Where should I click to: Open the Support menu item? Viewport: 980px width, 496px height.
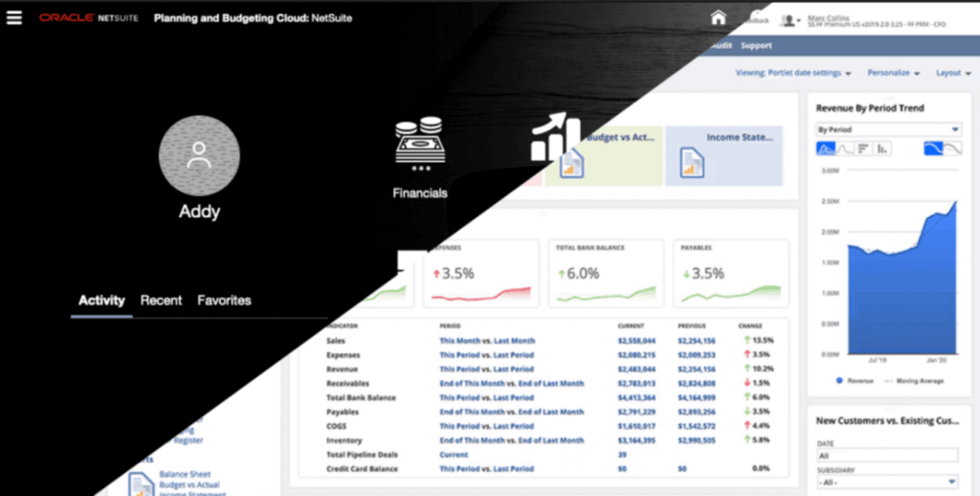pyautogui.click(x=756, y=45)
